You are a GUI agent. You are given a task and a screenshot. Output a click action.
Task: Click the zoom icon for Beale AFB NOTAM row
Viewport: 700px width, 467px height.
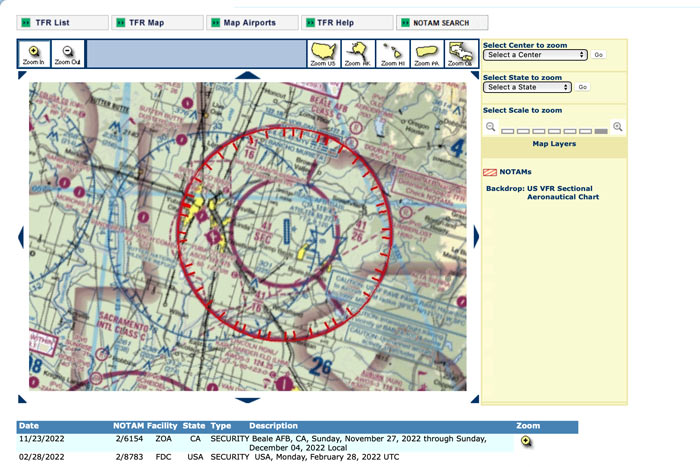tap(526, 441)
